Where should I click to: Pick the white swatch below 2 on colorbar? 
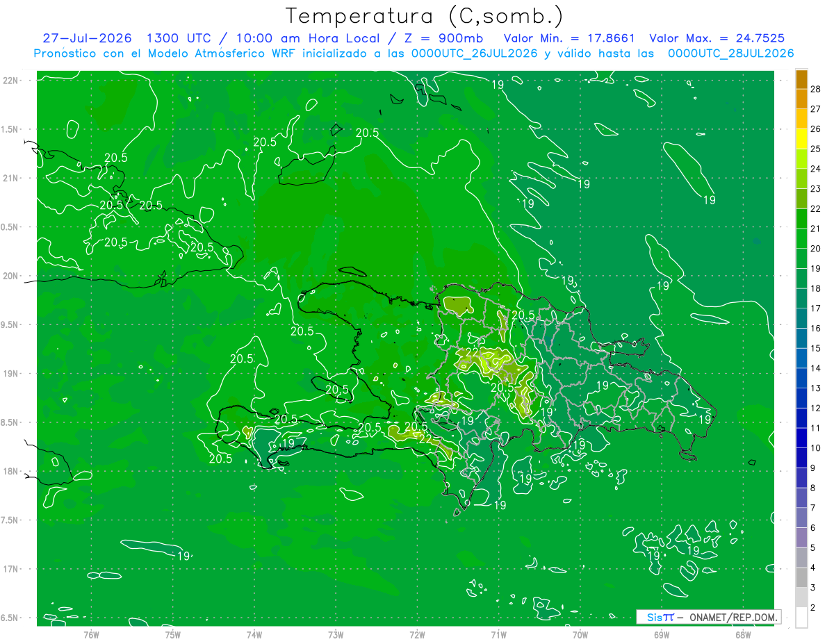801,617
